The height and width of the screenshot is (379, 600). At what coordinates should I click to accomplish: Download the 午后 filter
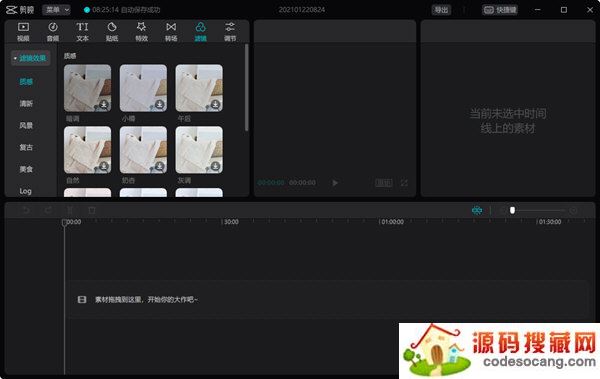pos(215,105)
